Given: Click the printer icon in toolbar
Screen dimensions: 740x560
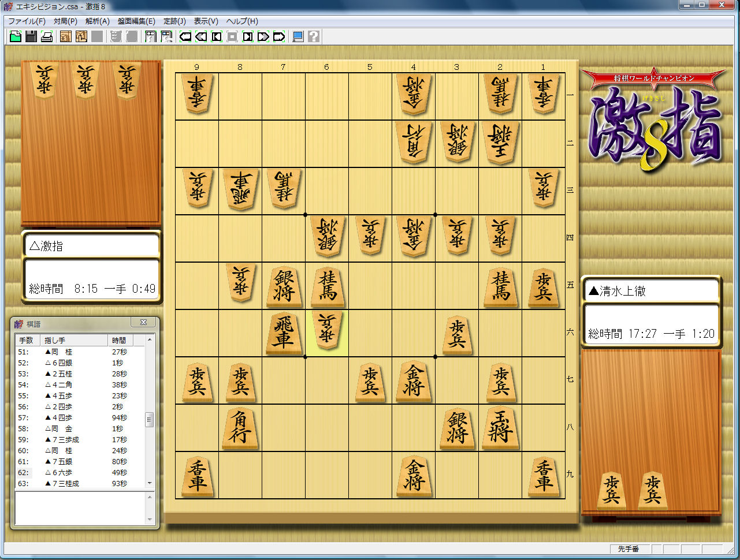Looking at the screenshot, I should pyautogui.click(x=47, y=37).
